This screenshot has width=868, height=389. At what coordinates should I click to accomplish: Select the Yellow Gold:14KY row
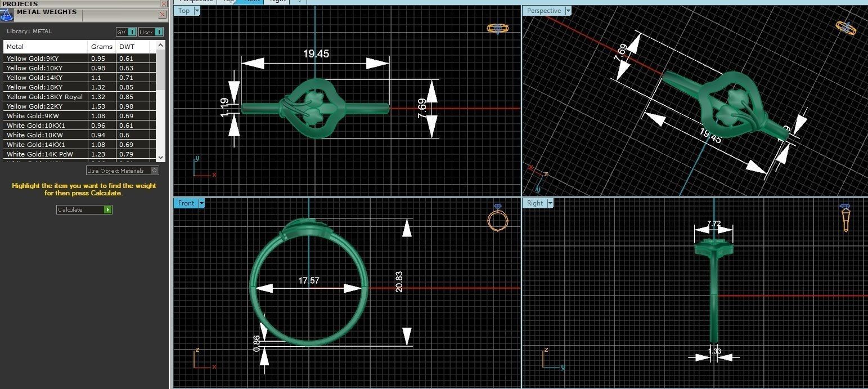coord(80,78)
